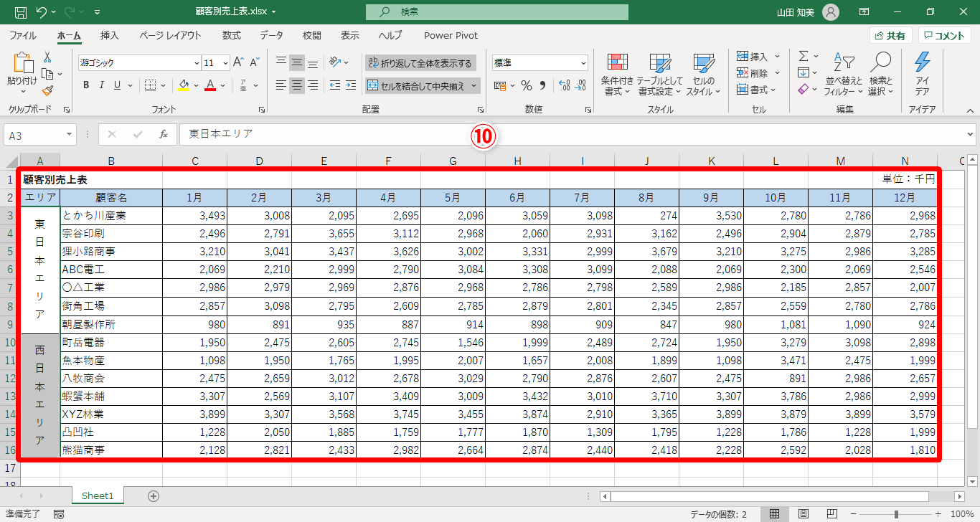The image size is (980, 522).
Task: Undo the last action
Action: [42, 12]
